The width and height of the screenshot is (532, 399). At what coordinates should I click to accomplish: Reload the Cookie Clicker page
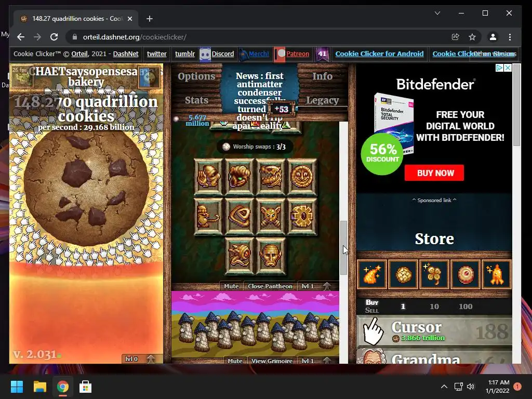(54, 37)
